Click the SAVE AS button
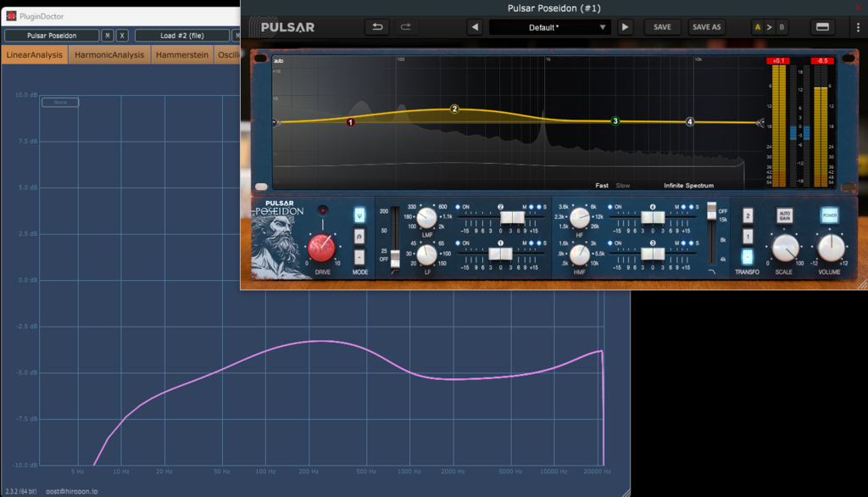868x497 pixels. pos(706,27)
